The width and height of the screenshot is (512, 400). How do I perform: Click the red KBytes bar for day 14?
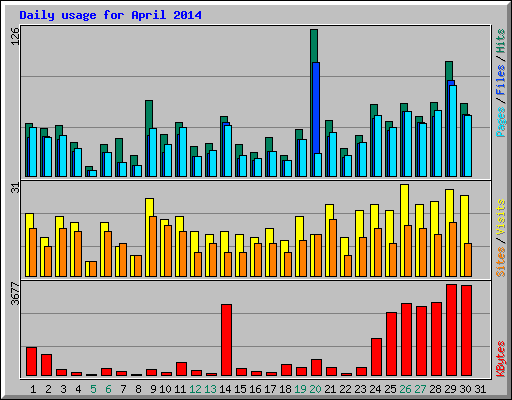[x=227, y=340]
